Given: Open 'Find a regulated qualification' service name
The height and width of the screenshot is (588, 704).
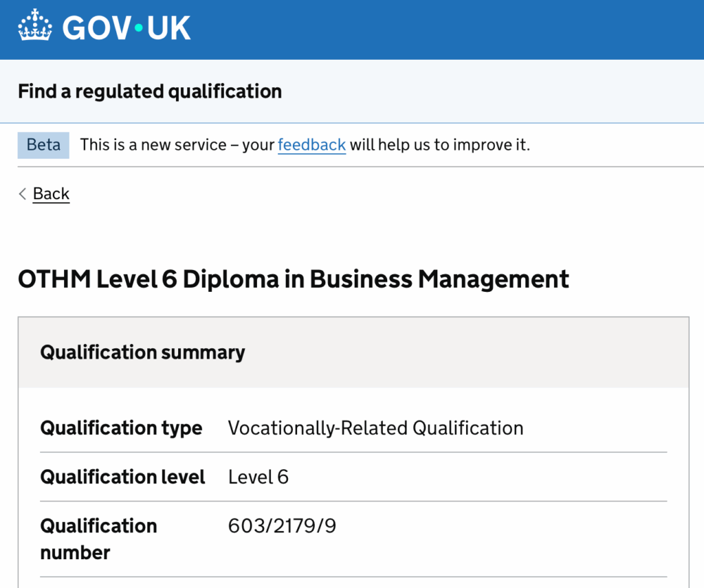Looking at the screenshot, I should click(x=150, y=91).
